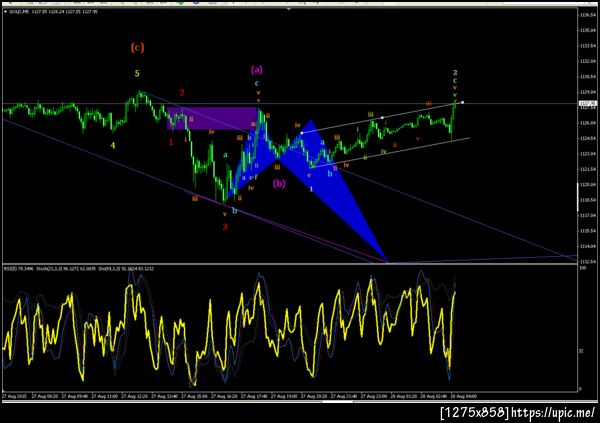Select the purple rectangle zone on chart
Viewport: 600px width, 423px height.
[x=212, y=118]
